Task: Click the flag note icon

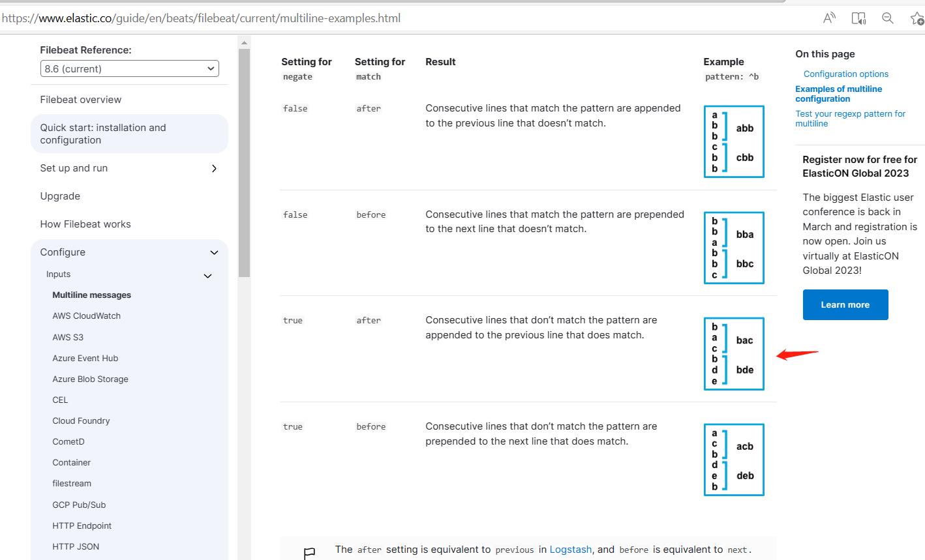Action: (x=310, y=553)
